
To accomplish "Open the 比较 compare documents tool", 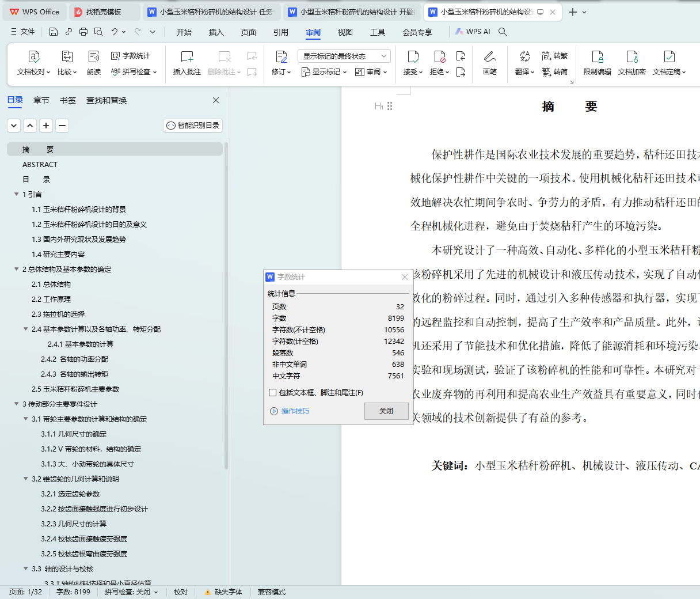I will (67, 63).
